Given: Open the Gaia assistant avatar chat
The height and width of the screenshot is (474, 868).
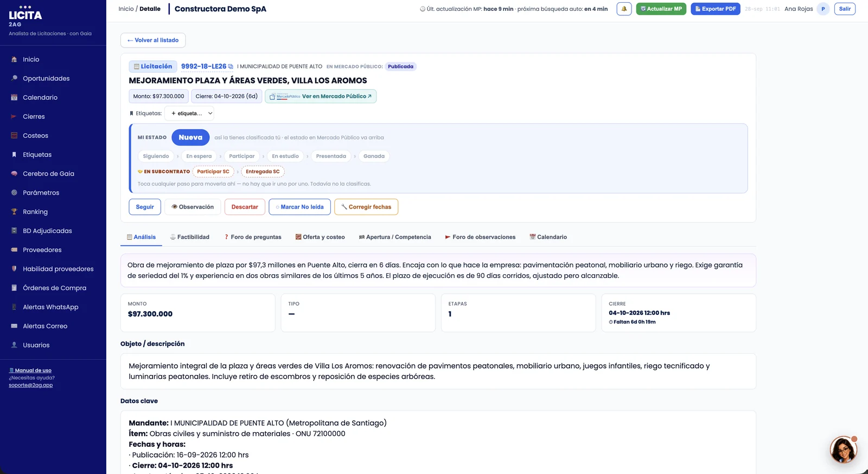Looking at the screenshot, I should pos(843,450).
